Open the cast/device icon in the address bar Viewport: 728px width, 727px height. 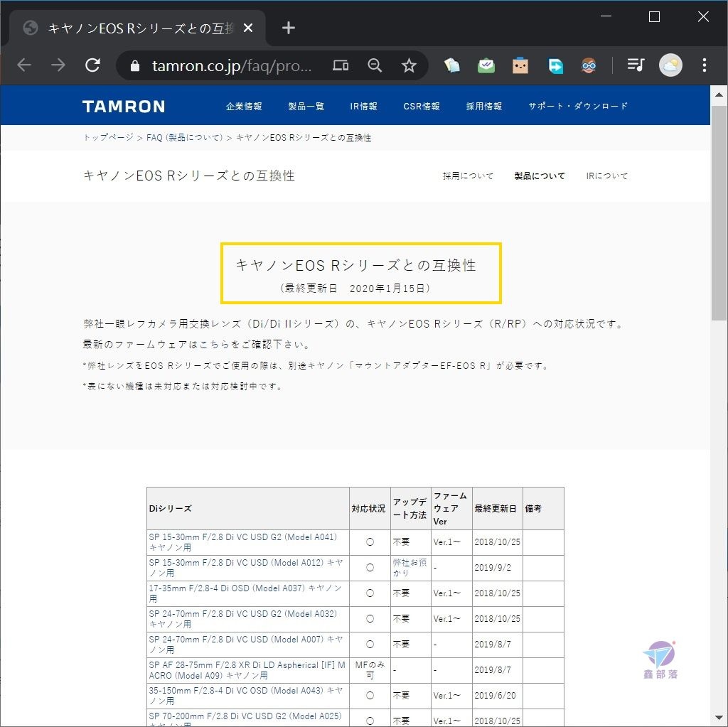pos(341,65)
